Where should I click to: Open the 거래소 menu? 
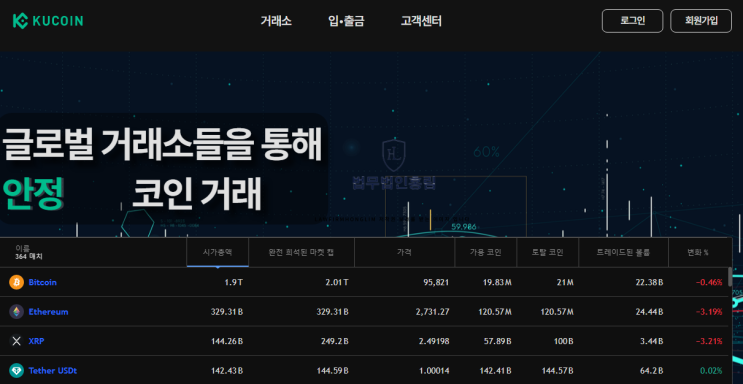click(x=276, y=21)
